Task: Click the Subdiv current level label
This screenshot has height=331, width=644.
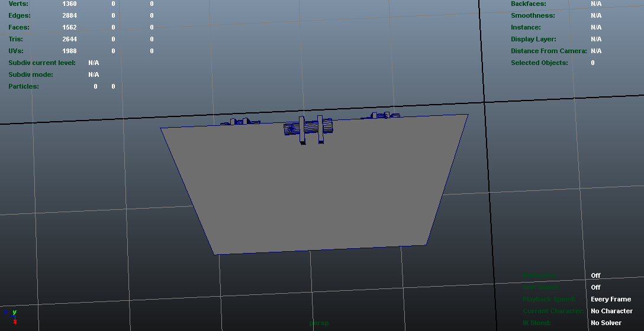Action: pos(42,63)
